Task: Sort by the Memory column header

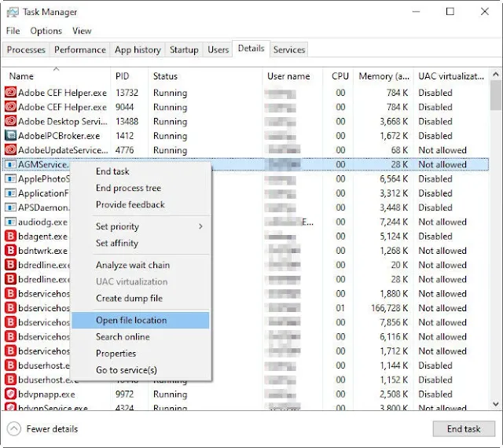Action: pyautogui.click(x=384, y=76)
